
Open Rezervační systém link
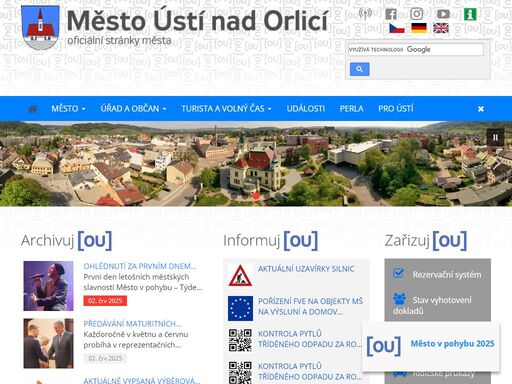click(447, 275)
